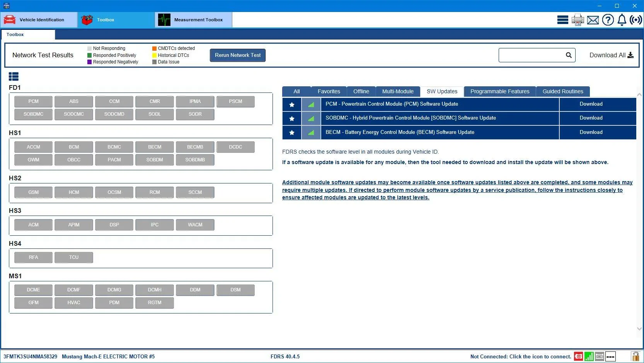
Task: Click signal bars icon in PCM row
Action: [311, 104]
